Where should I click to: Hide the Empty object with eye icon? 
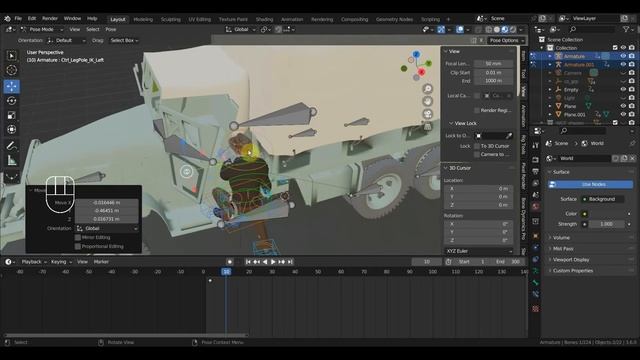tap(623, 89)
